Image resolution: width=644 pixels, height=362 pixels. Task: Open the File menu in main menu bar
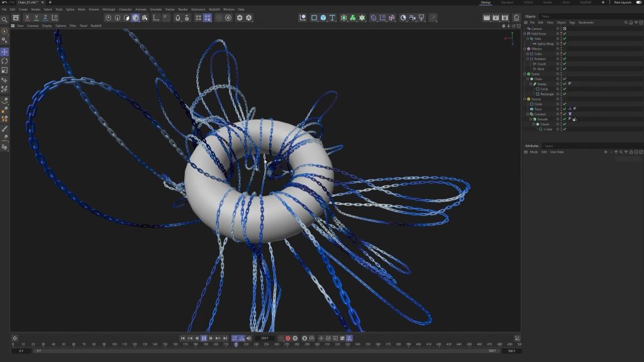tap(4, 9)
